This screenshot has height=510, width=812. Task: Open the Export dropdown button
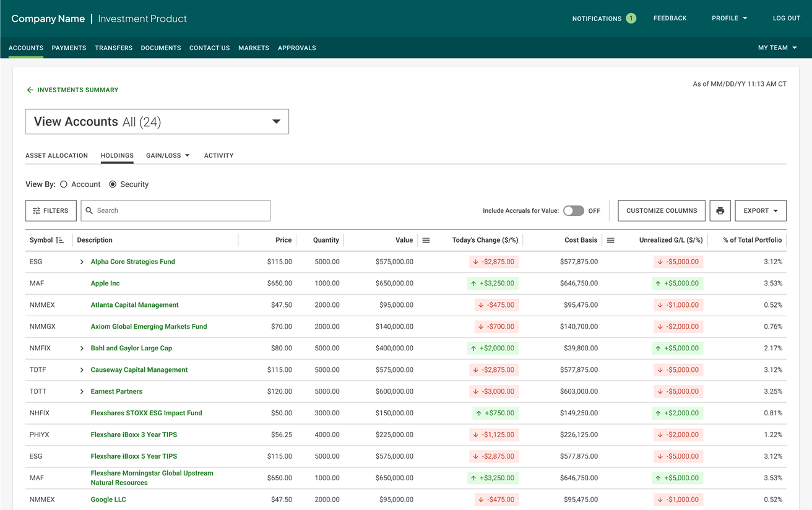[761, 210]
